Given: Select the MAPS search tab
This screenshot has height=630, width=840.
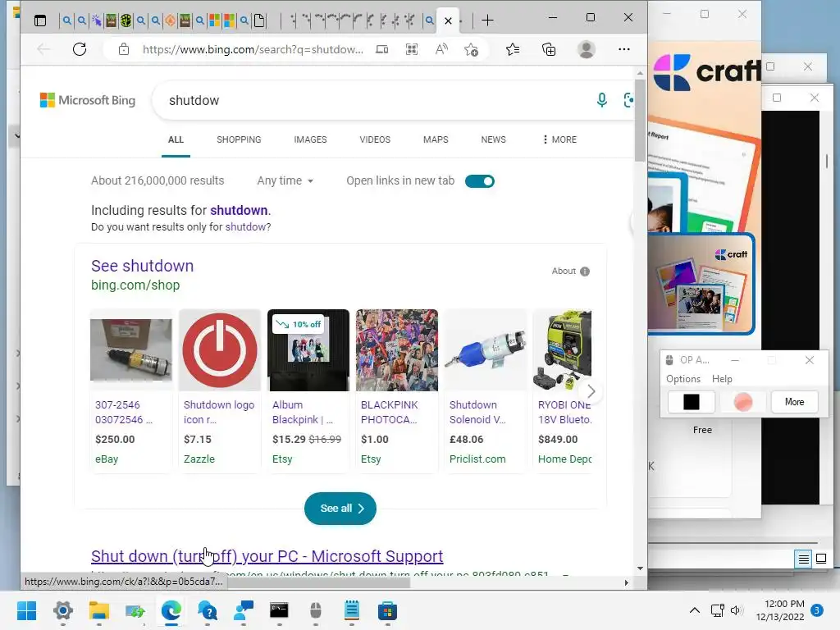Looking at the screenshot, I should (436, 139).
